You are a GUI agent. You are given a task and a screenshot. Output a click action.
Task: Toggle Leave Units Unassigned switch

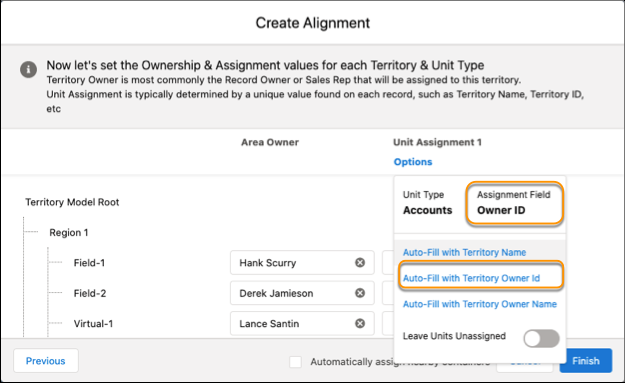541,338
